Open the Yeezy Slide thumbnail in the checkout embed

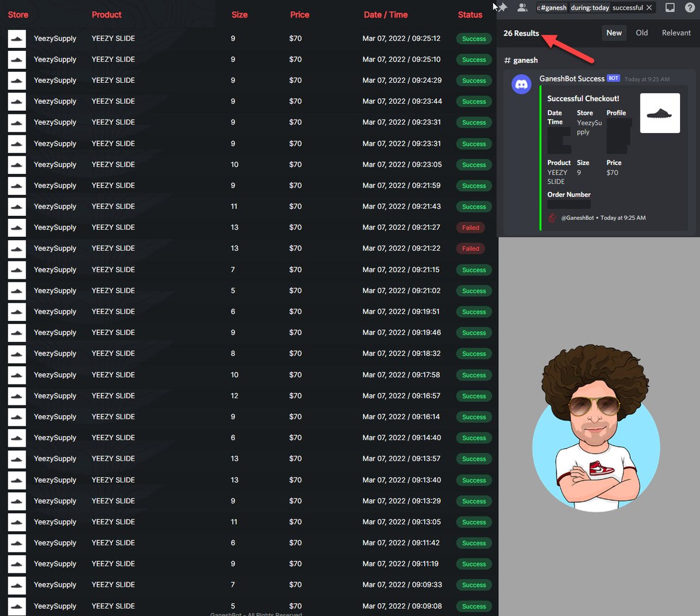tap(660, 113)
